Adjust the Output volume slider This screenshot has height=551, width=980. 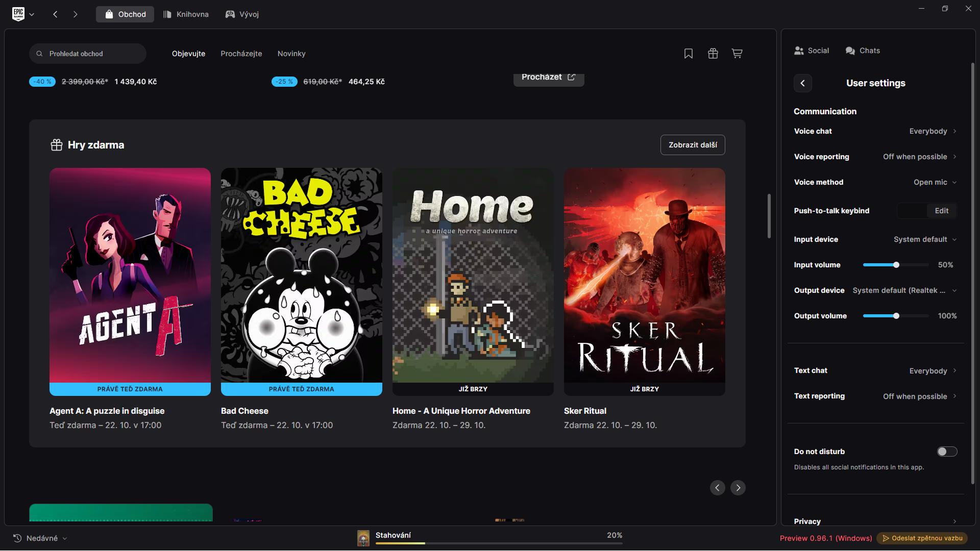tap(896, 316)
